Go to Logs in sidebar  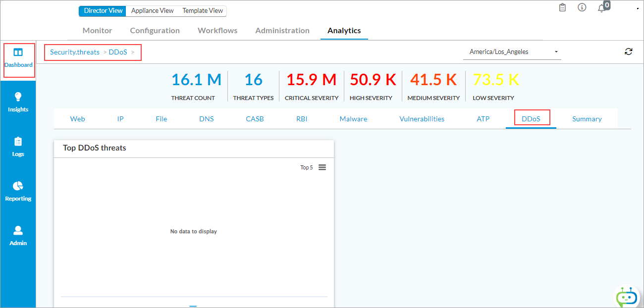[18, 142]
